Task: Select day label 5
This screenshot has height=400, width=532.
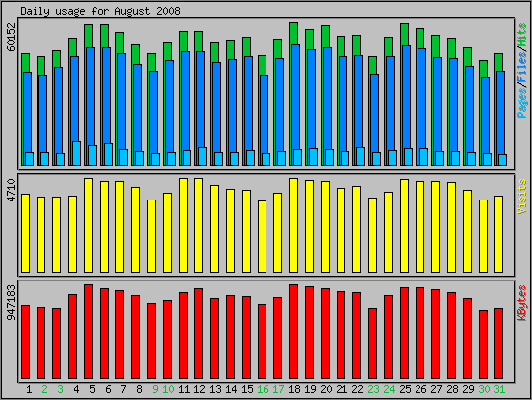Action: (x=92, y=389)
